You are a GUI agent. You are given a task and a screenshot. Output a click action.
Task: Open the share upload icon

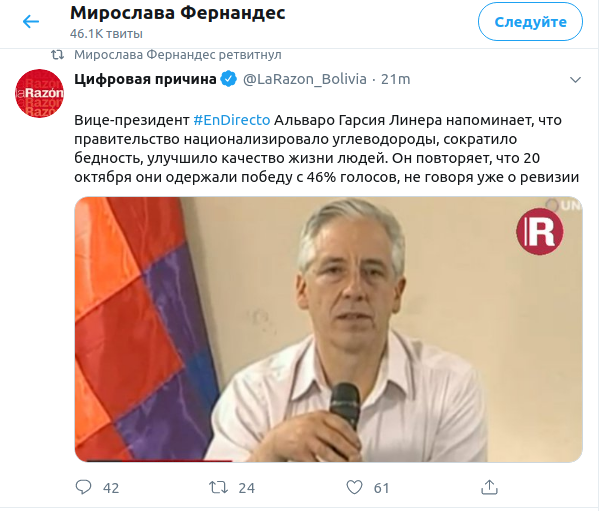[489, 487]
